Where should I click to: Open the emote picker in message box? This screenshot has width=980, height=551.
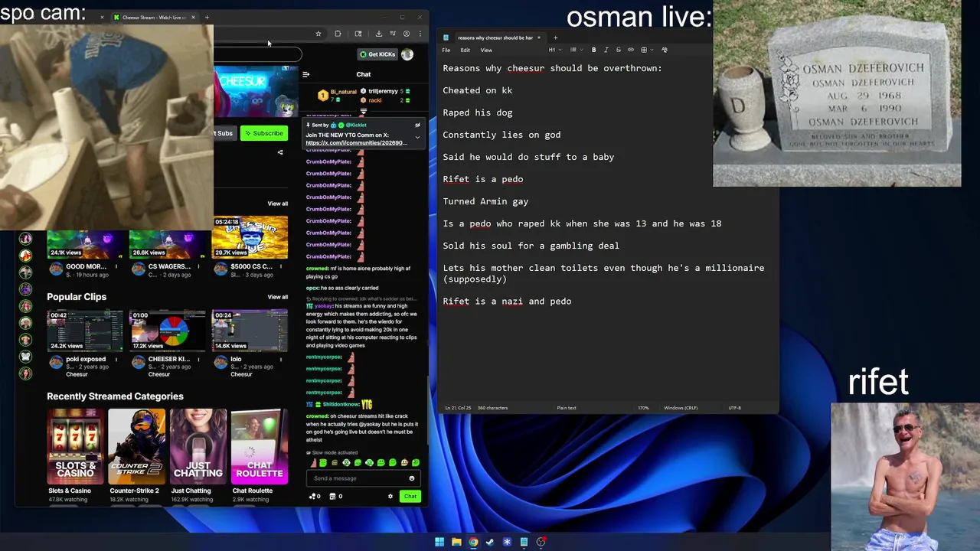tap(412, 478)
